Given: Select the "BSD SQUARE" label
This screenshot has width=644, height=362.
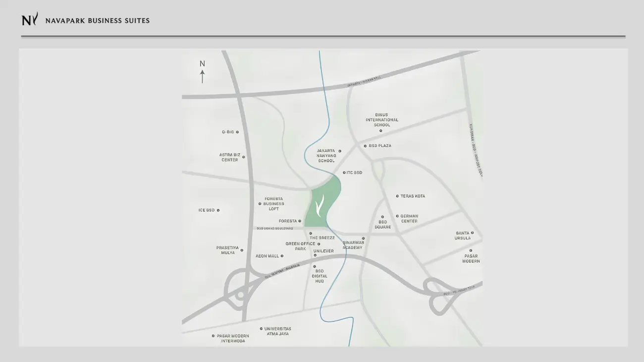Looking at the screenshot, I should [382, 224].
